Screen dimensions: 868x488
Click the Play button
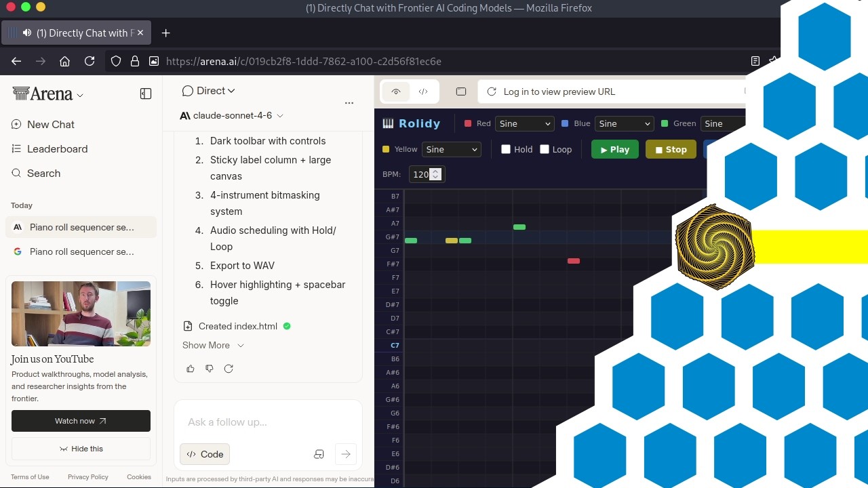(615, 149)
